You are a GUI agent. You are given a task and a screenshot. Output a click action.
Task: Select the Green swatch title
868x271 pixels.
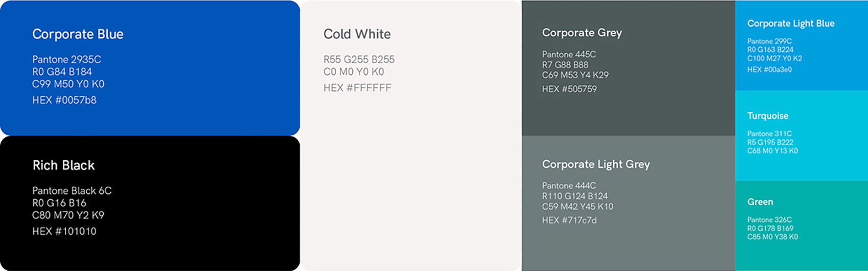(760, 202)
